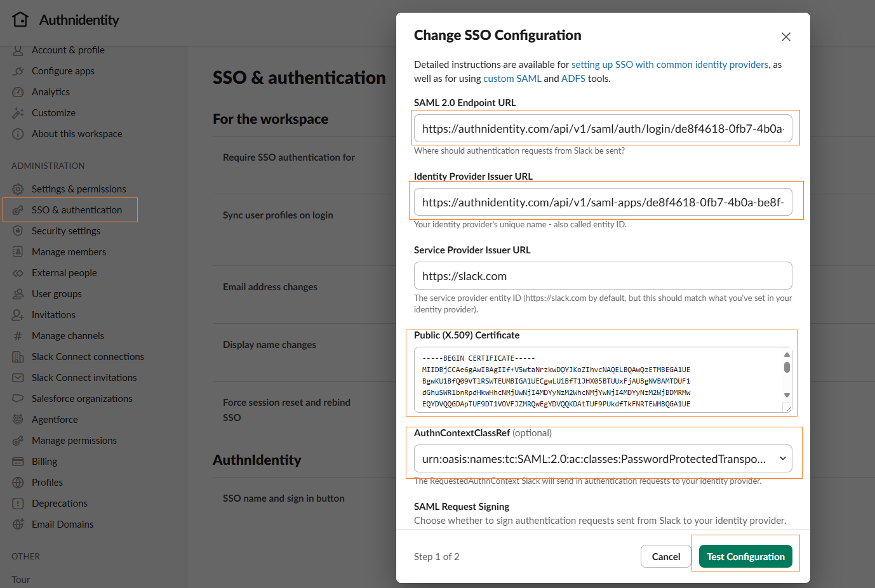Click 'Force session reset and rebind SSO' label
This screenshot has width=875, height=588.
click(286, 410)
